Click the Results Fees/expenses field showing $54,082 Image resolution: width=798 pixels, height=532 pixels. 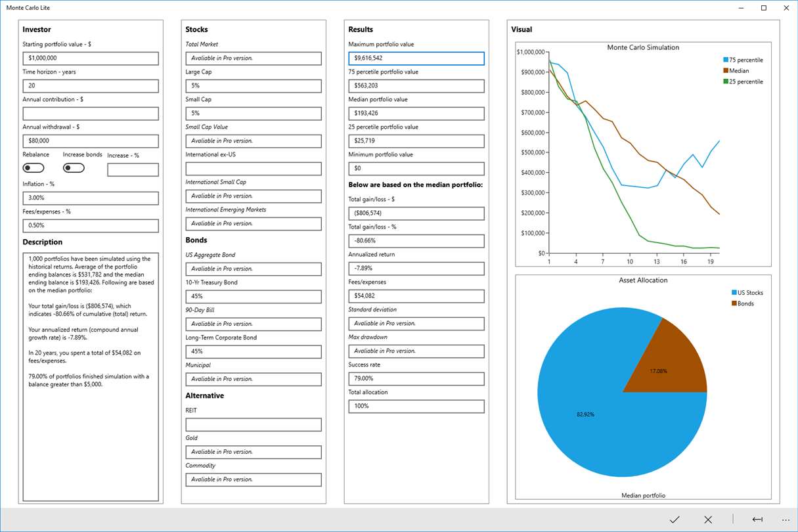click(x=416, y=296)
